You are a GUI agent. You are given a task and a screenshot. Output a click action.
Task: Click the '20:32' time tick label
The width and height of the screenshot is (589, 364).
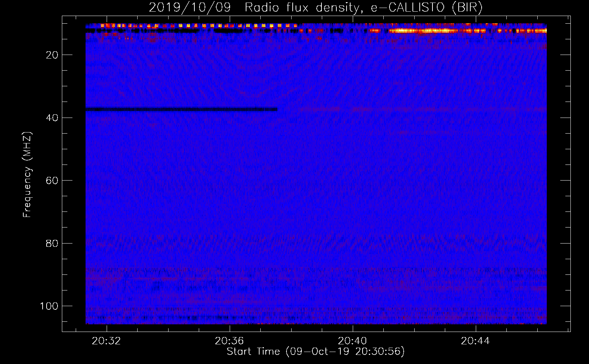point(106,341)
